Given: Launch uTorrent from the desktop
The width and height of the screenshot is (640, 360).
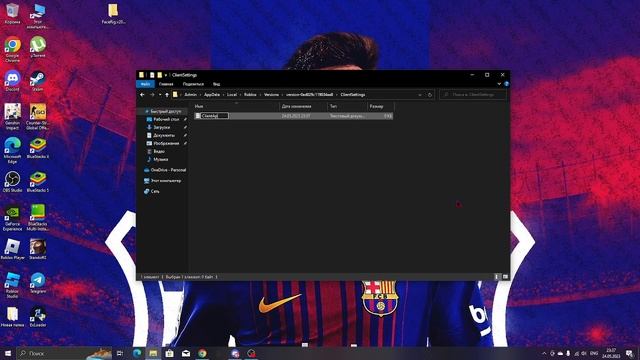Looking at the screenshot, I should [38, 47].
